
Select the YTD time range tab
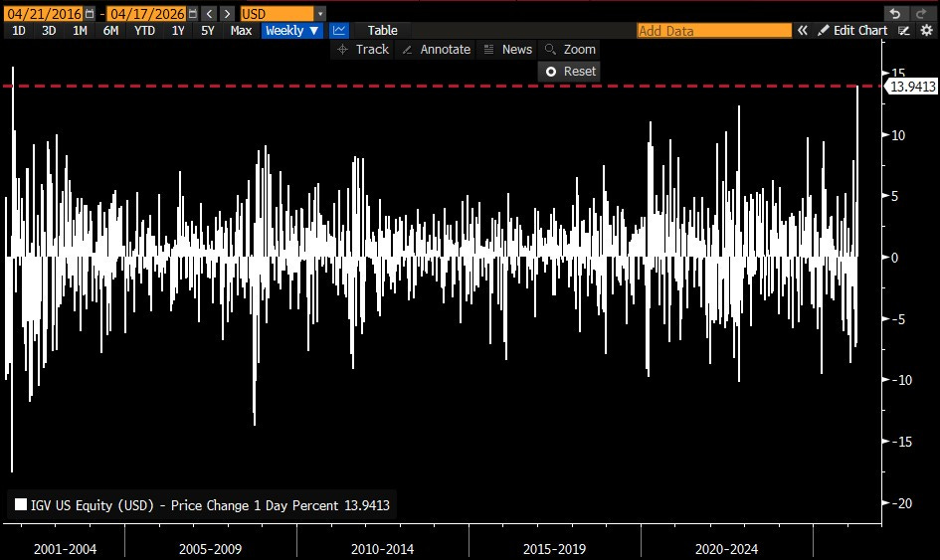pos(144,31)
